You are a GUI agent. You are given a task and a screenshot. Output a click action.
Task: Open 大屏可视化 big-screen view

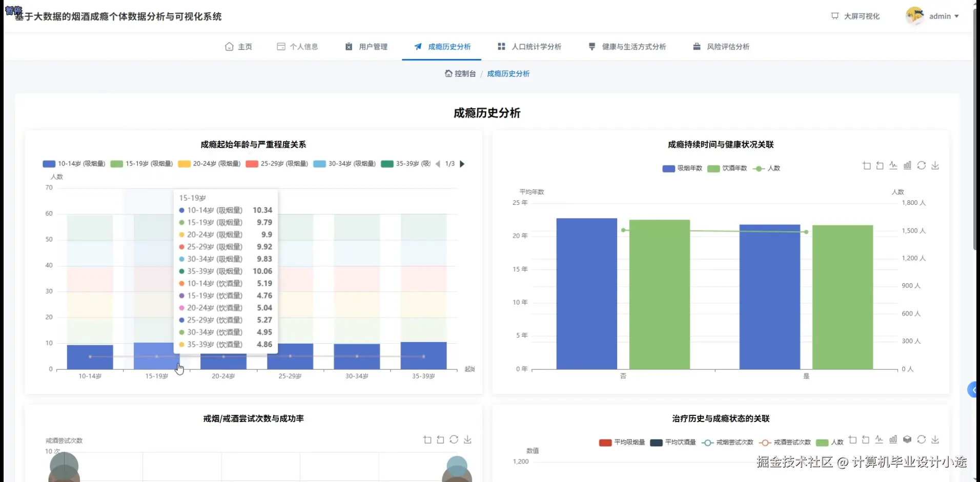coord(855,16)
